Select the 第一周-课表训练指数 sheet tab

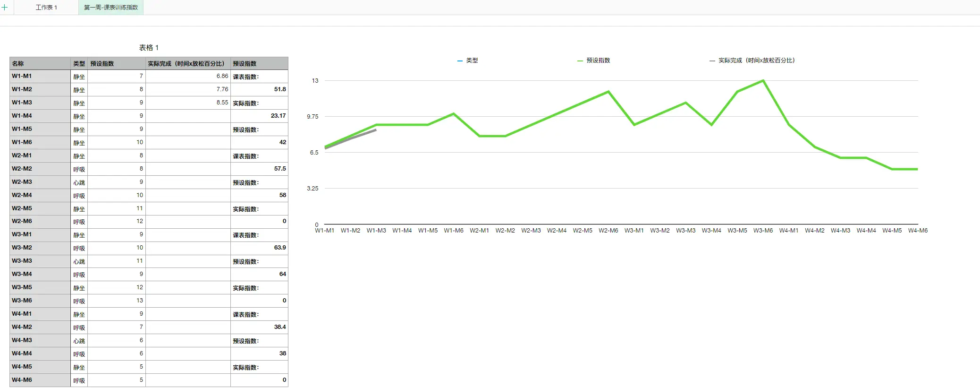click(111, 8)
